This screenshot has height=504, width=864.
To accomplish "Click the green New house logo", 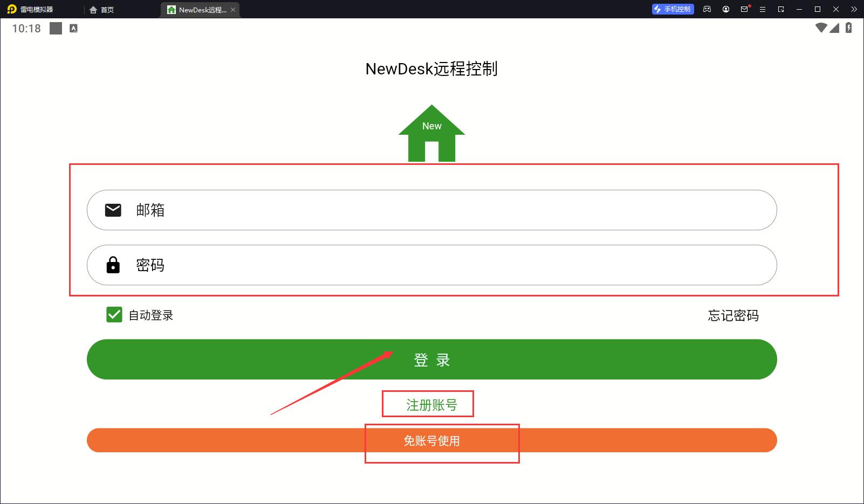I will click(x=431, y=133).
